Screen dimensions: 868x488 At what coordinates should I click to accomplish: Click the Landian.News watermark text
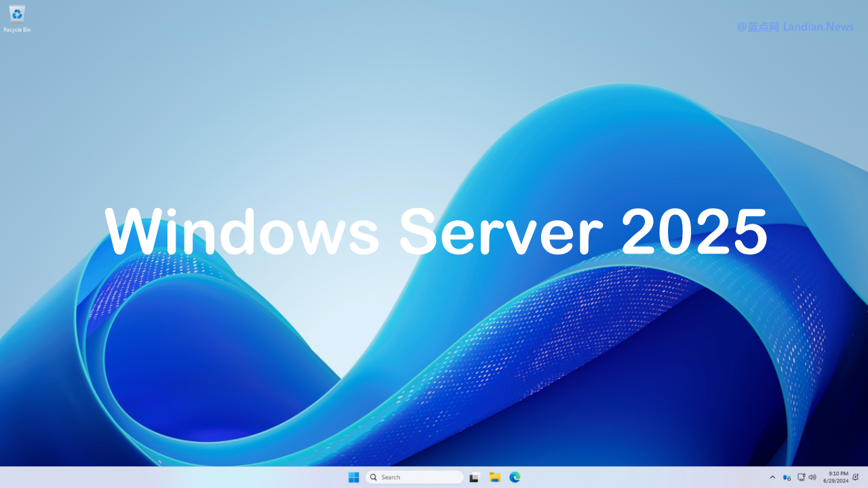[795, 27]
